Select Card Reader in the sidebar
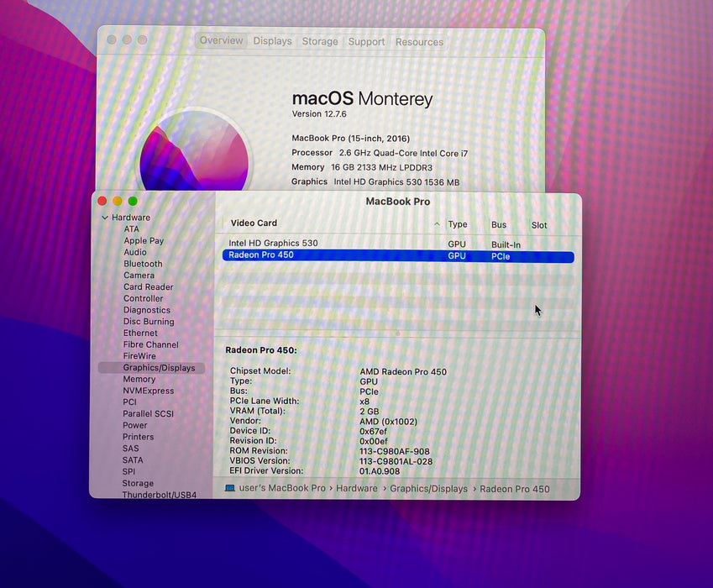Screen dimensions: 713x588 click(x=149, y=287)
